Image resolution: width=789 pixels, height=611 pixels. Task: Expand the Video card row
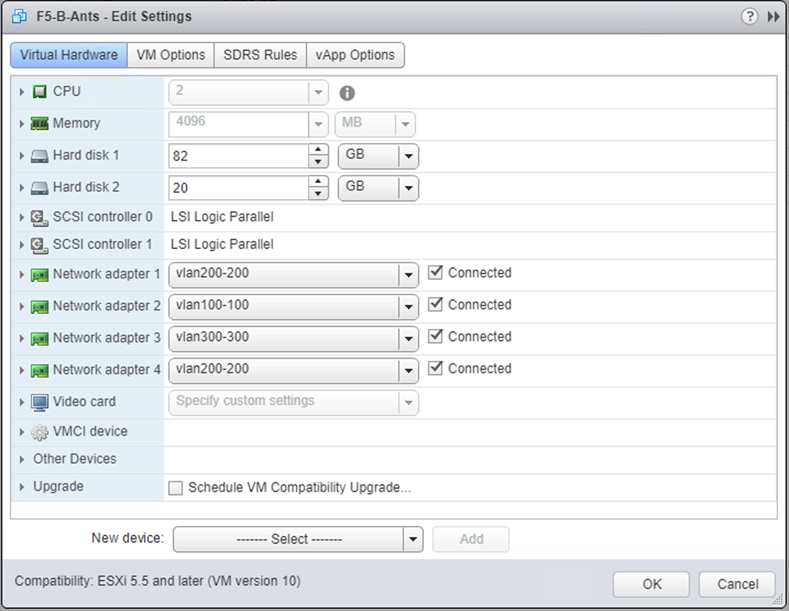tap(22, 402)
